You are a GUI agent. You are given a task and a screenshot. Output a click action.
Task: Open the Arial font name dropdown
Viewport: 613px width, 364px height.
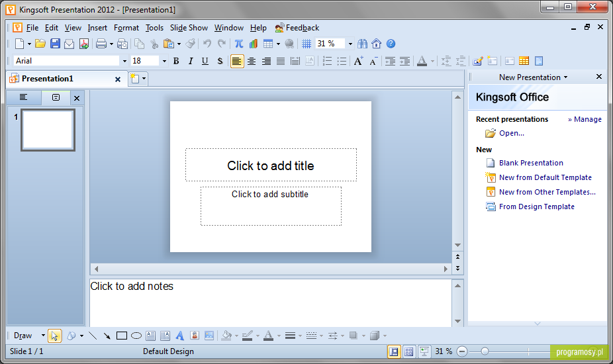(124, 61)
